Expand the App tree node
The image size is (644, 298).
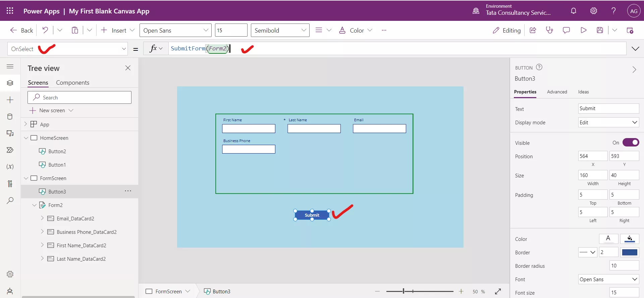click(25, 124)
